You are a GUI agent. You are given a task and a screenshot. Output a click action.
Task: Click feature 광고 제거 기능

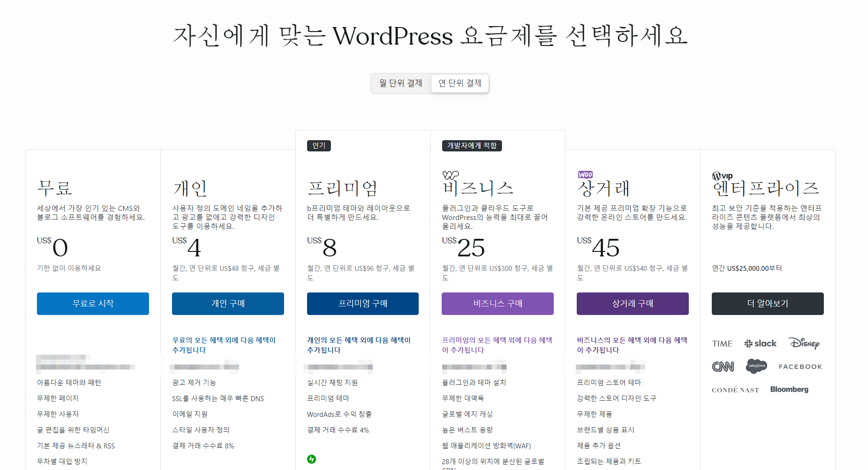pos(194,383)
